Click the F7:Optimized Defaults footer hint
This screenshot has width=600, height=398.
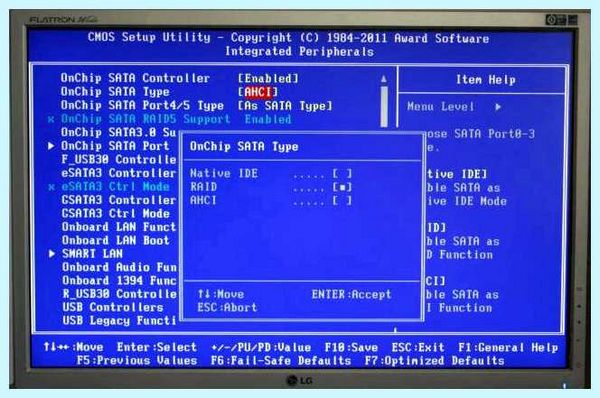[x=435, y=360]
